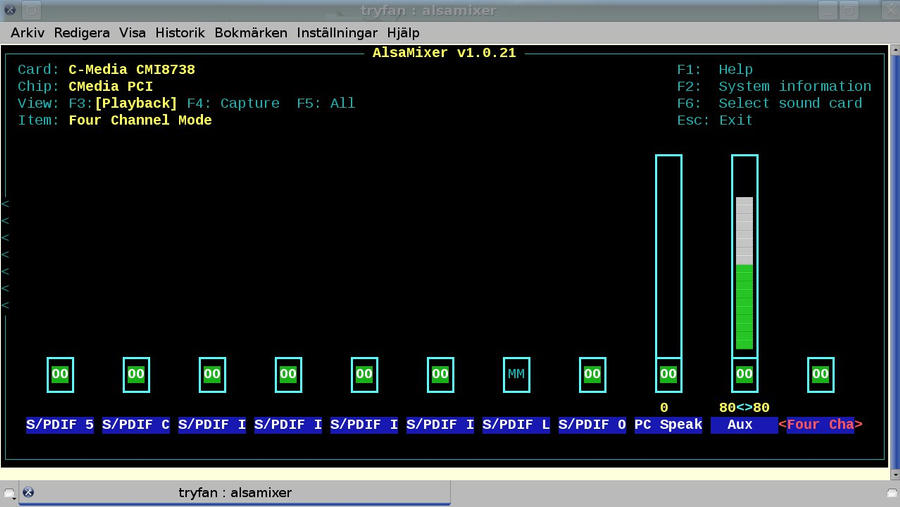Open the Visa menu

pos(132,33)
